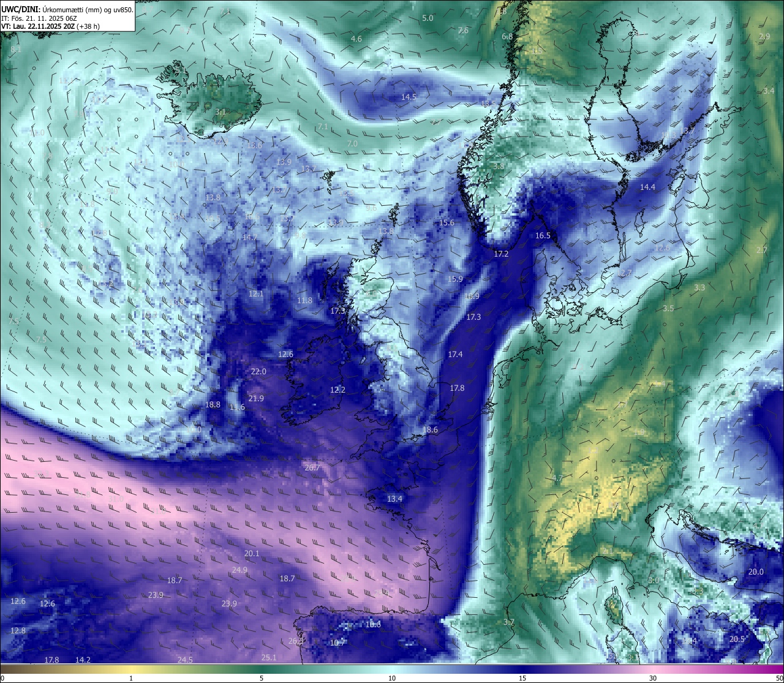
Task: Click the 4.7 value over France
Action: pyautogui.click(x=557, y=478)
